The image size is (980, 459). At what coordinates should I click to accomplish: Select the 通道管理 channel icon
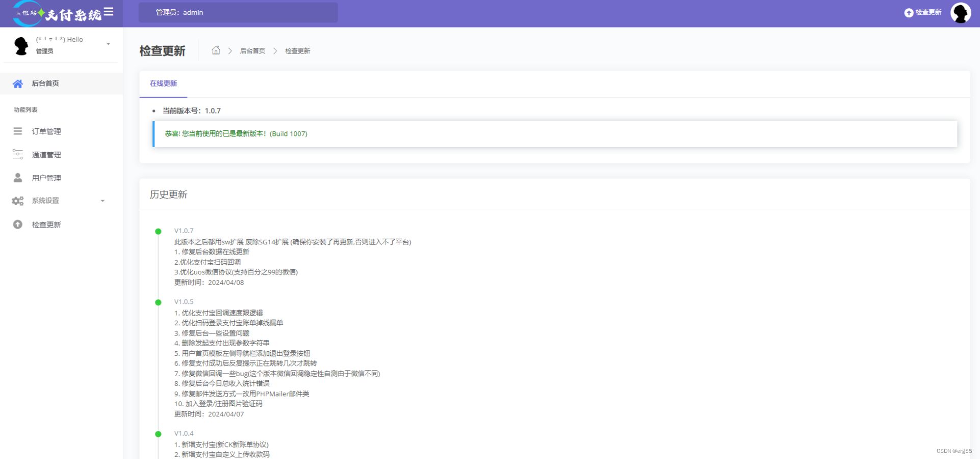18,155
